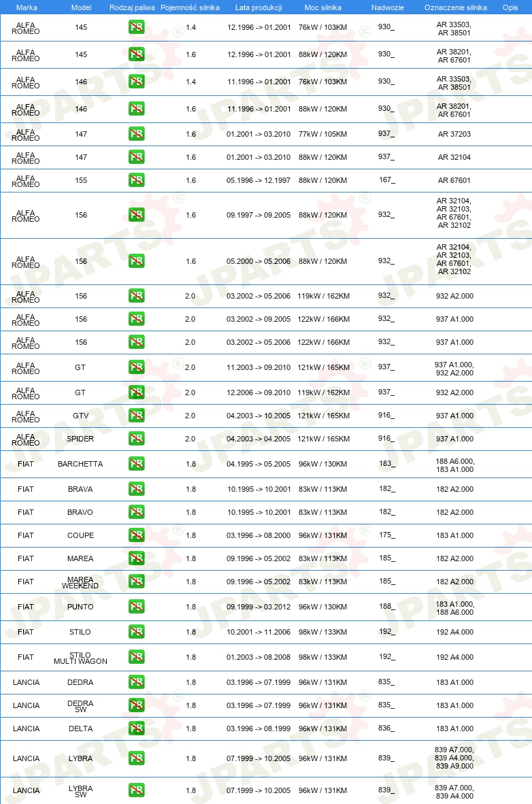Screen dimensions: 532x804
Task: Select the production dates 01.2003 -> 08.2008
Action: 259,657
